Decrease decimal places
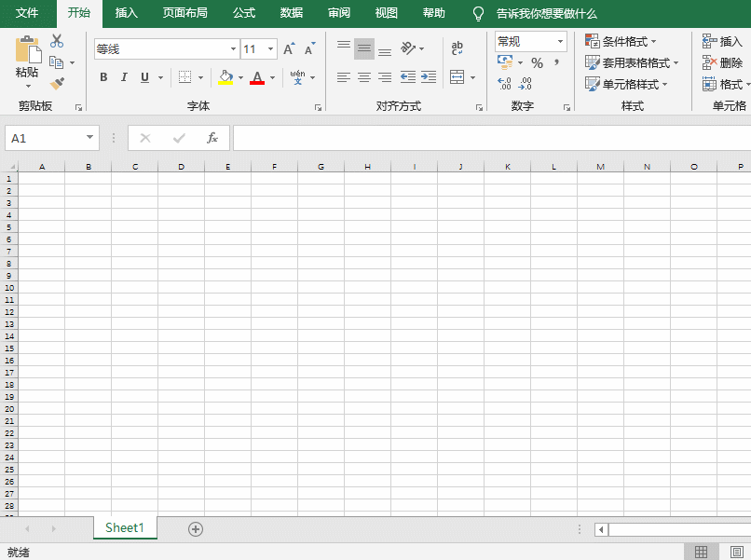The height and width of the screenshot is (560, 751). click(x=525, y=84)
